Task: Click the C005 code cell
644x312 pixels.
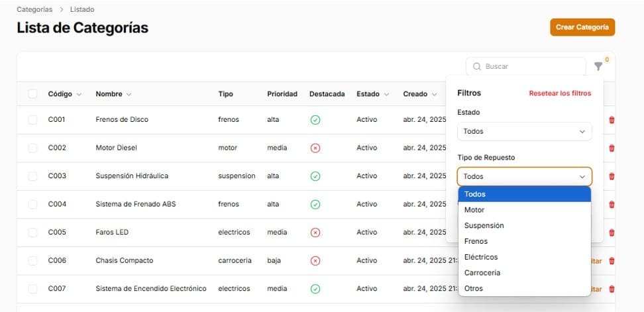Action: pyautogui.click(x=57, y=233)
